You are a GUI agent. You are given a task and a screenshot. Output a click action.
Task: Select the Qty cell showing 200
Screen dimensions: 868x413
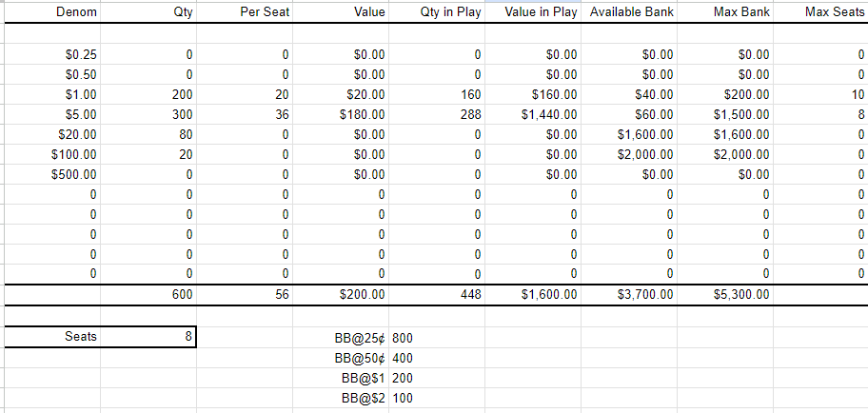tap(148, 94)
